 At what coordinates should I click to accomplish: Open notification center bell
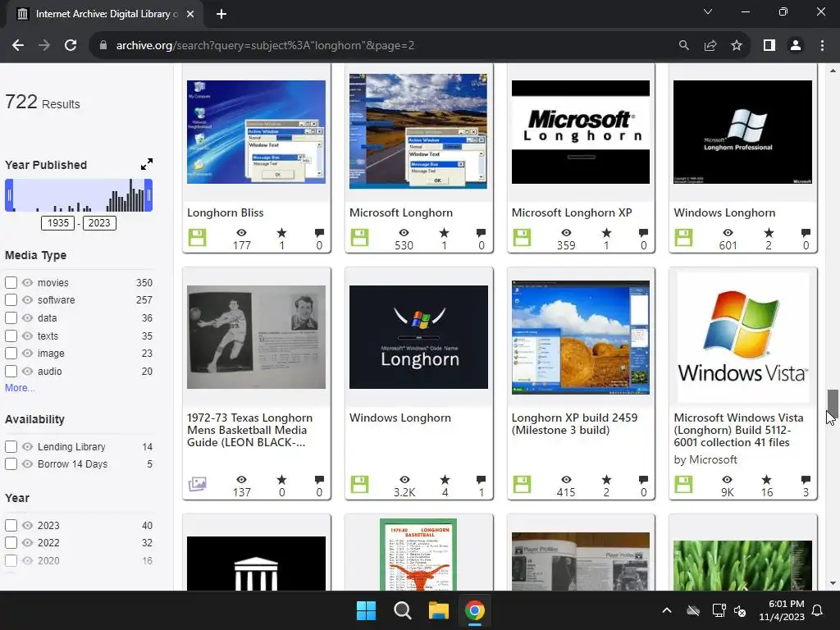(818, 610)
